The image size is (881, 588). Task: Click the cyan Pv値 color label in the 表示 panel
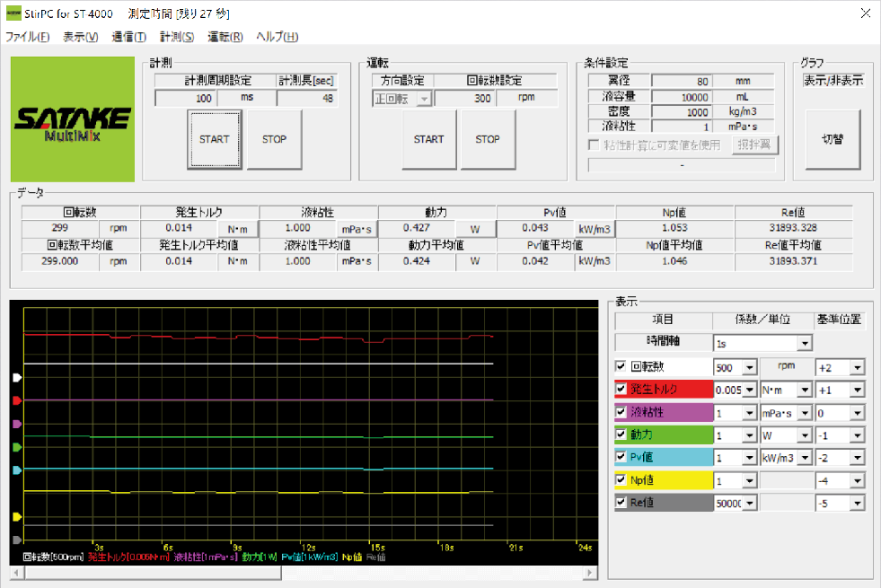click(x=665, y=457)
